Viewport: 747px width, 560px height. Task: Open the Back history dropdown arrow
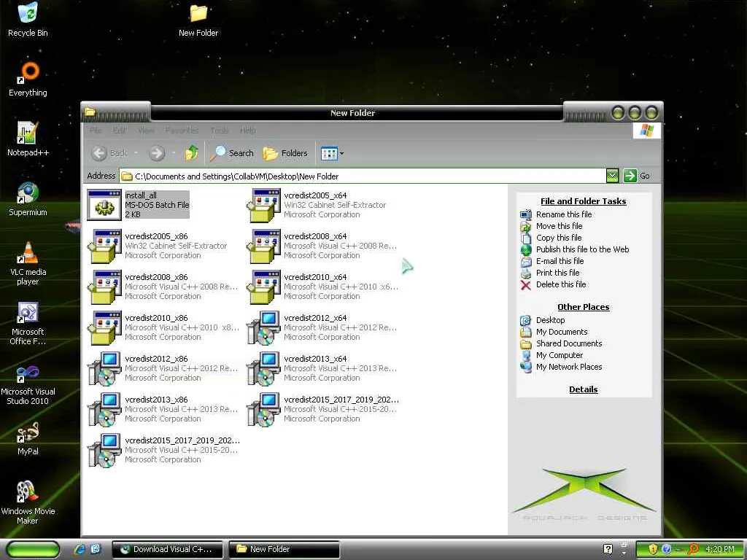pos(136,153)
